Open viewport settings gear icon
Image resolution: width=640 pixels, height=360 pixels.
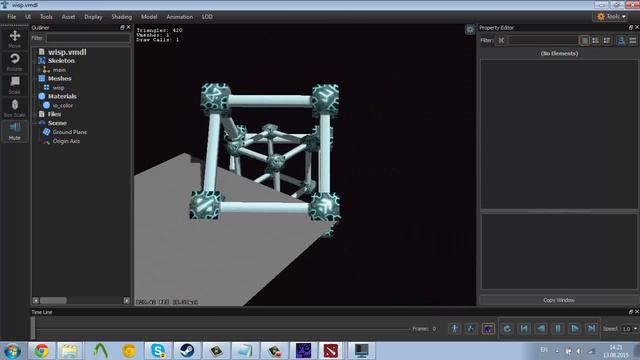point(470,29)
